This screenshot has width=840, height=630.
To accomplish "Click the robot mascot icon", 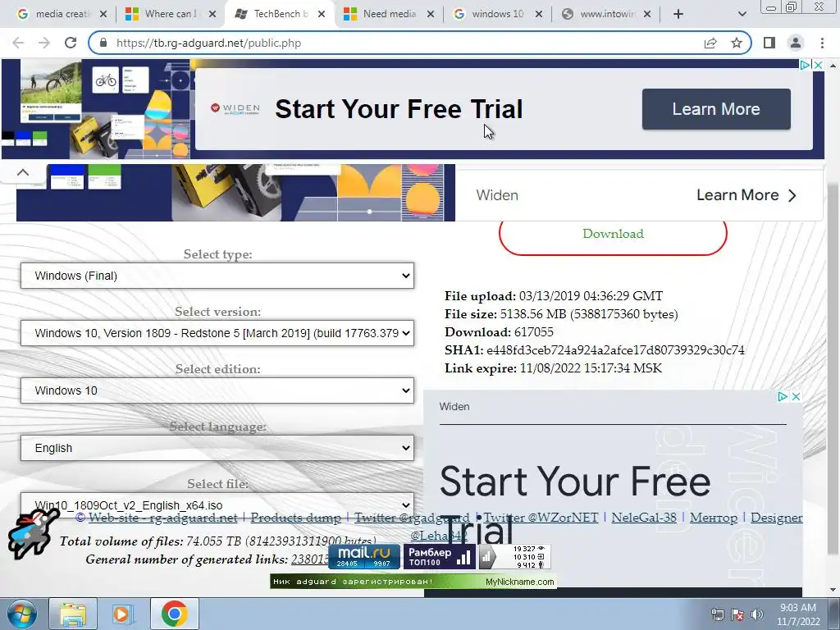I will click(32, 533).
